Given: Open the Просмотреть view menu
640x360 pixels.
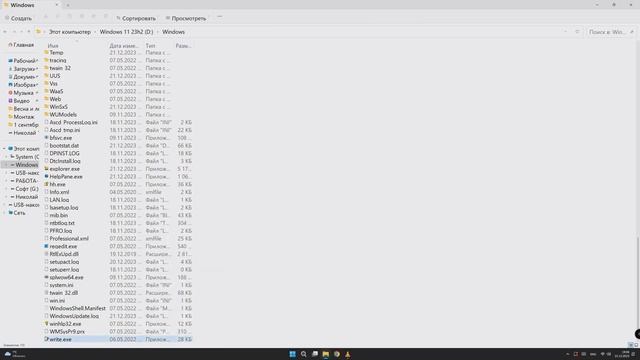Looking at the screenshot, I should click(186, 18).
